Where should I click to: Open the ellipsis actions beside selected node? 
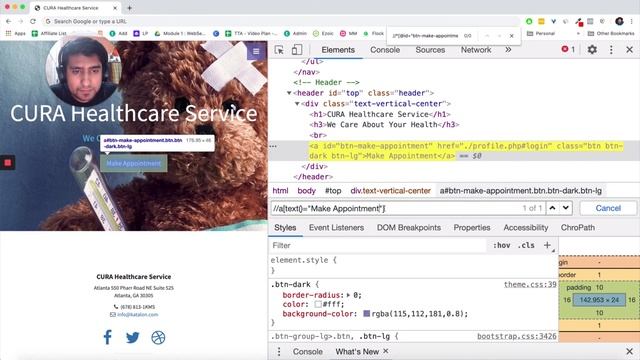[x=273, y=146]
